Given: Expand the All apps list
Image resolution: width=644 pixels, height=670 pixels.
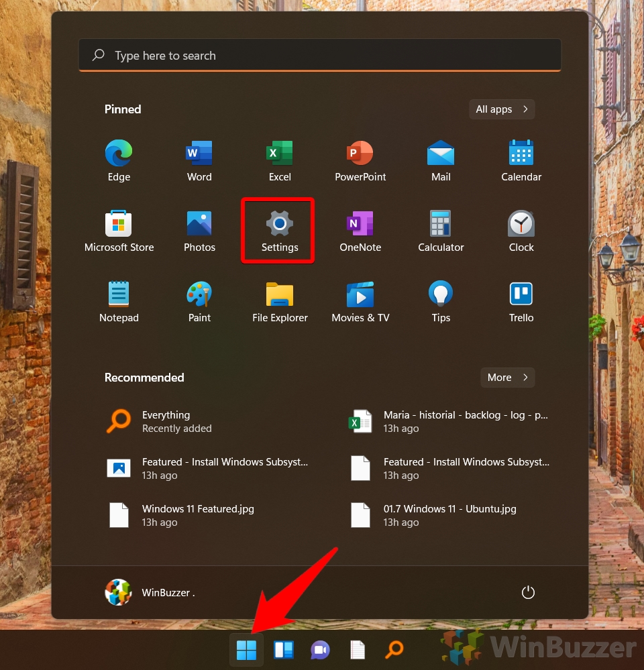Looking at the screenshot, I should tap(502, 109).
